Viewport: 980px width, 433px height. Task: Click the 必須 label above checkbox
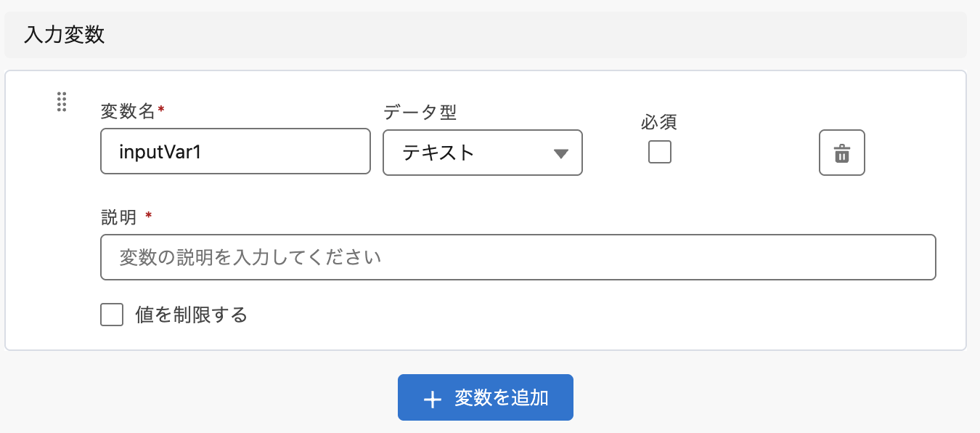pos(659,122)
